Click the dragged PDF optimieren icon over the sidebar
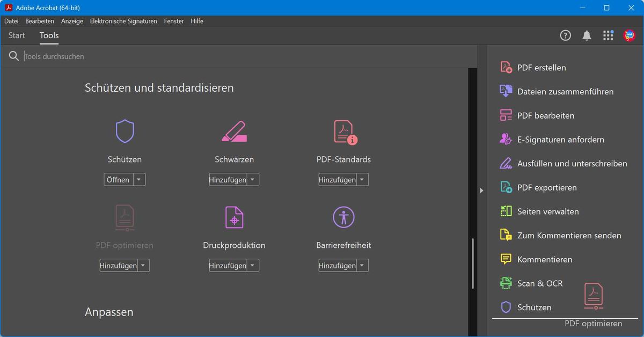Screen dimensions: 644x337 point(594,296)
